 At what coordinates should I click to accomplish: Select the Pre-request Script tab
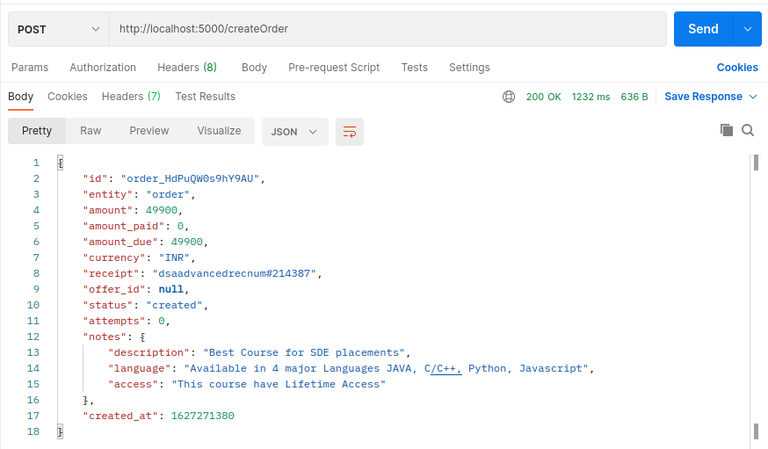tap(334, 67)
